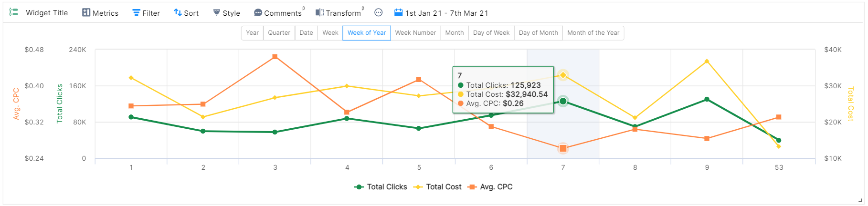Select the Week Number tab

(x=415, y=33)
